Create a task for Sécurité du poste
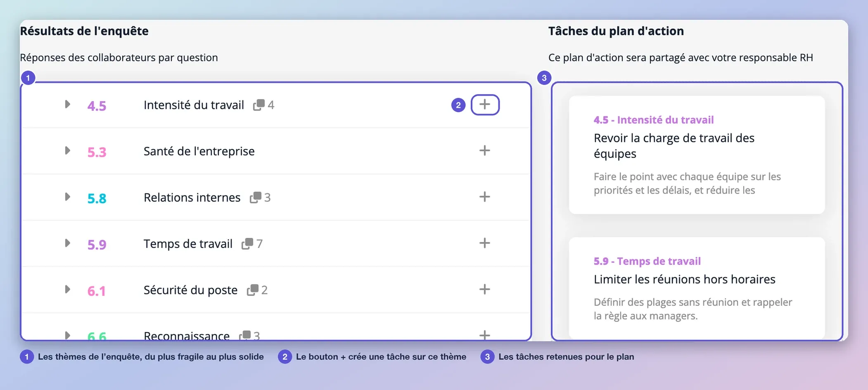 click(484, 289)
